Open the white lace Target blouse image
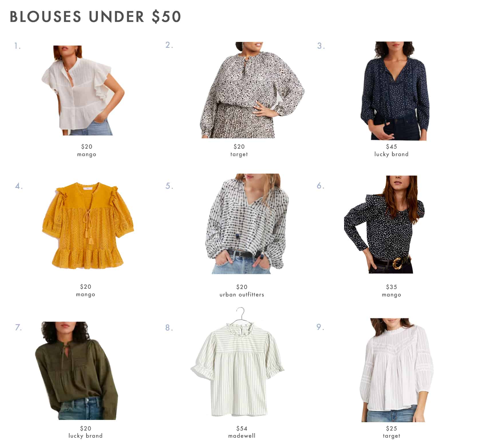This screenshot has width=478, height=448. [x=396, y=370]
